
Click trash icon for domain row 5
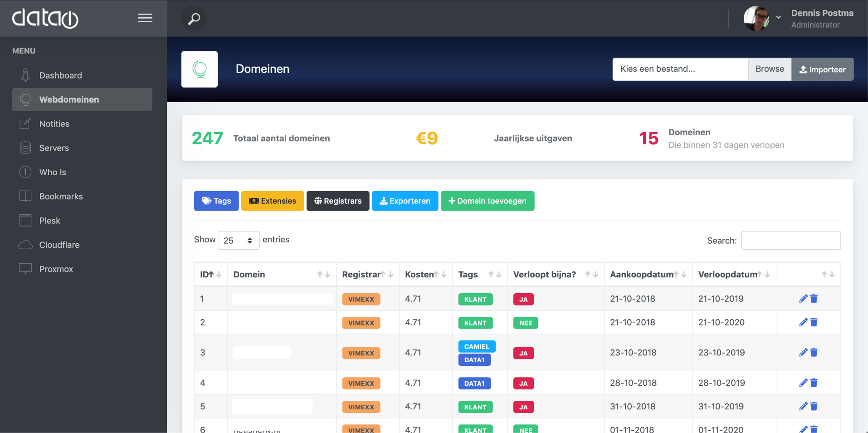(x=814, y=406)
